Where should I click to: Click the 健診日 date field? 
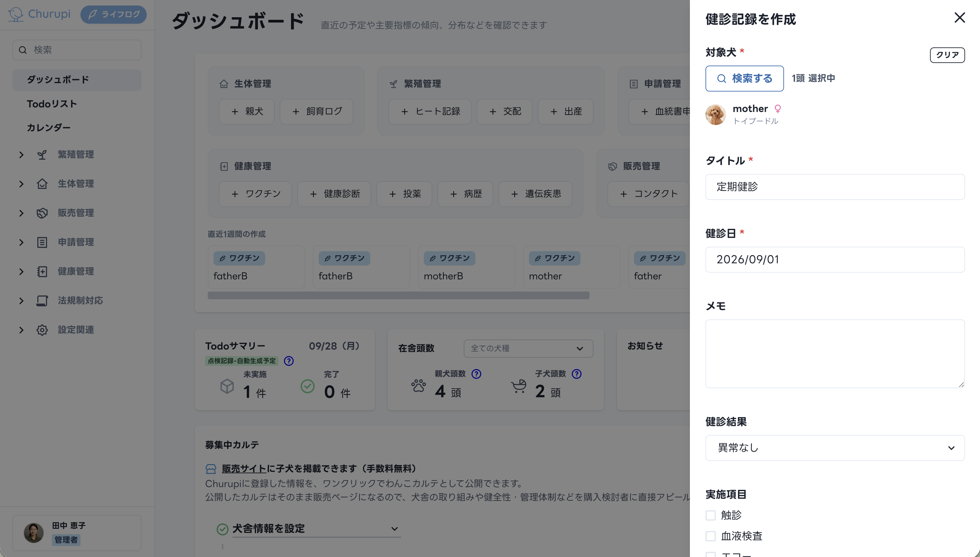click(x=835, y=259)
